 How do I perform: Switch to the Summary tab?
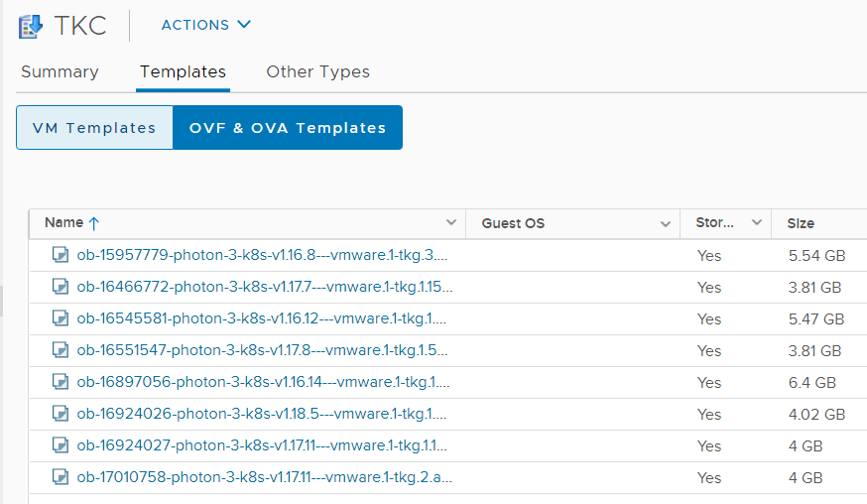(x=60, y=71)
